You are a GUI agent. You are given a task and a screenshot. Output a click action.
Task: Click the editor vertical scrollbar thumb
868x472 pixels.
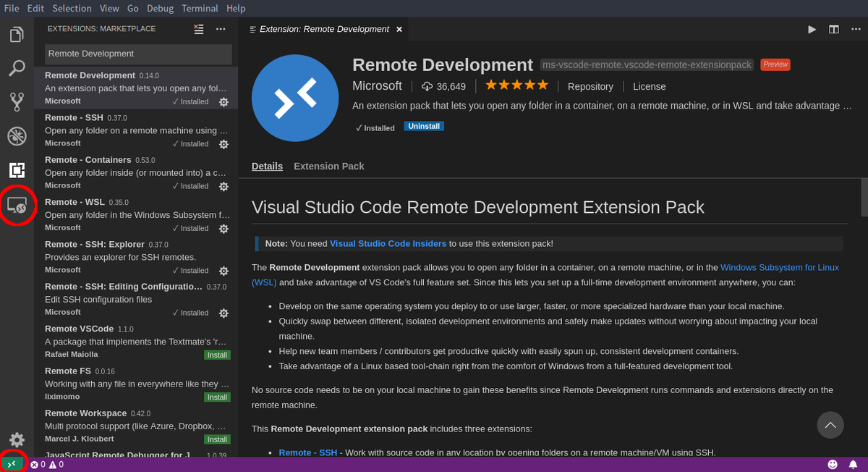[864, 197]
